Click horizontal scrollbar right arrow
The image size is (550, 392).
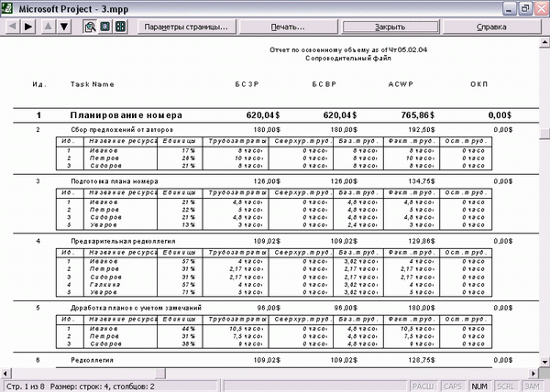click(533, 374)
